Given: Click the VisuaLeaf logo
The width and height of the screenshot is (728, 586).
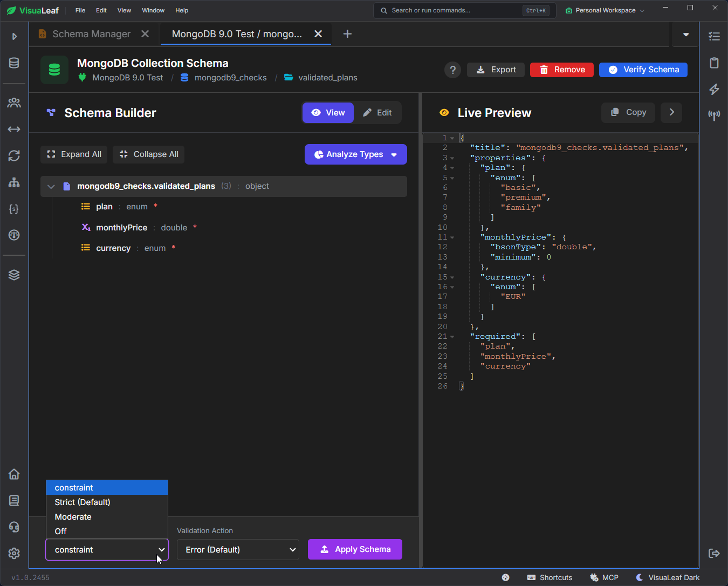Looking at the screenshot, I should (x=32, y=10).
